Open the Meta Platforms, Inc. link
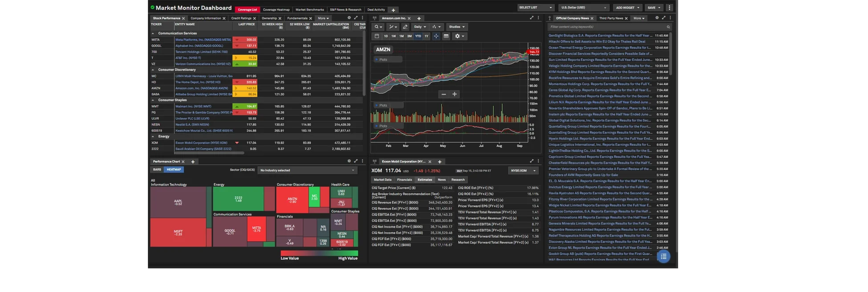This screenshot has width=868, height=292. pos(203,40)
